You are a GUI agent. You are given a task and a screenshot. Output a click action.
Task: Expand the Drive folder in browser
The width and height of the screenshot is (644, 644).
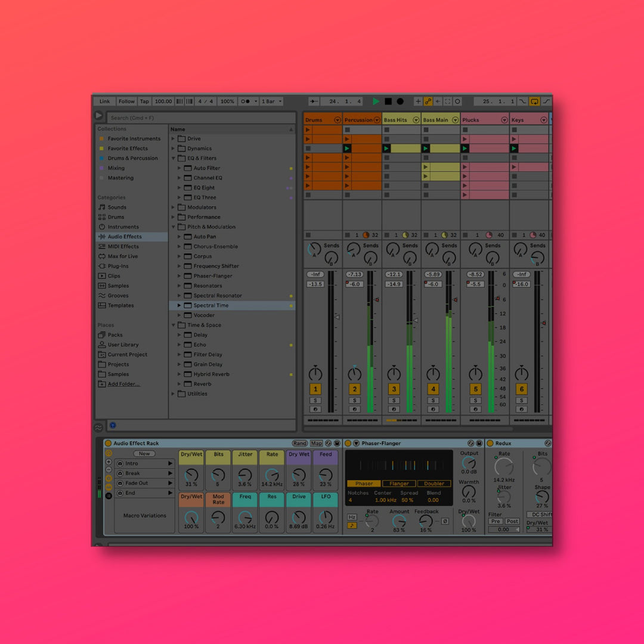(174, 139)
